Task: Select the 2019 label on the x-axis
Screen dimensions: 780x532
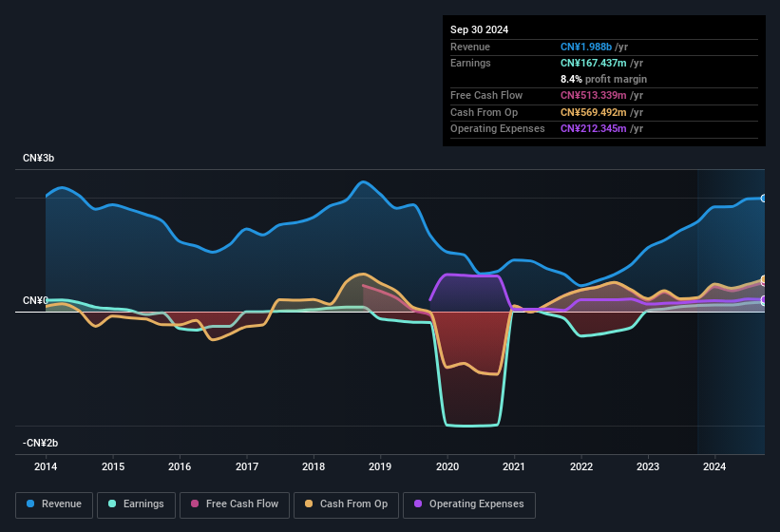Action: [380, 466]
